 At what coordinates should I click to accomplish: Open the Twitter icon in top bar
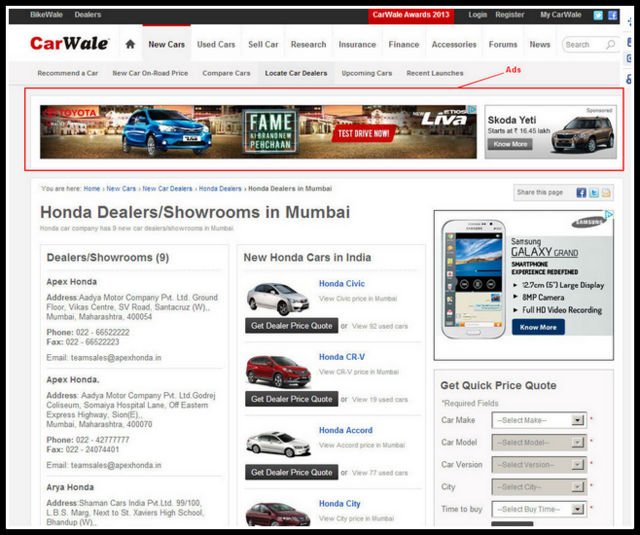point(598,16)
